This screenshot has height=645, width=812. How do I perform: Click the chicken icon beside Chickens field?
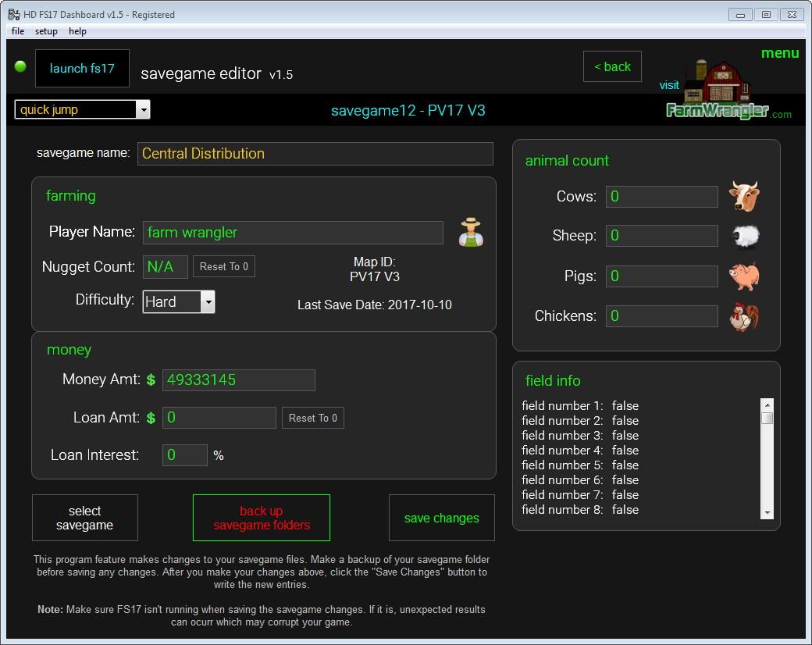tap(743, 316)
